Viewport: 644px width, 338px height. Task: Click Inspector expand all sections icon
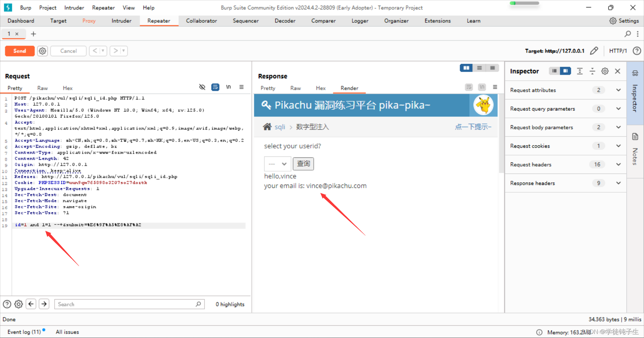click(x=580, y=71)
